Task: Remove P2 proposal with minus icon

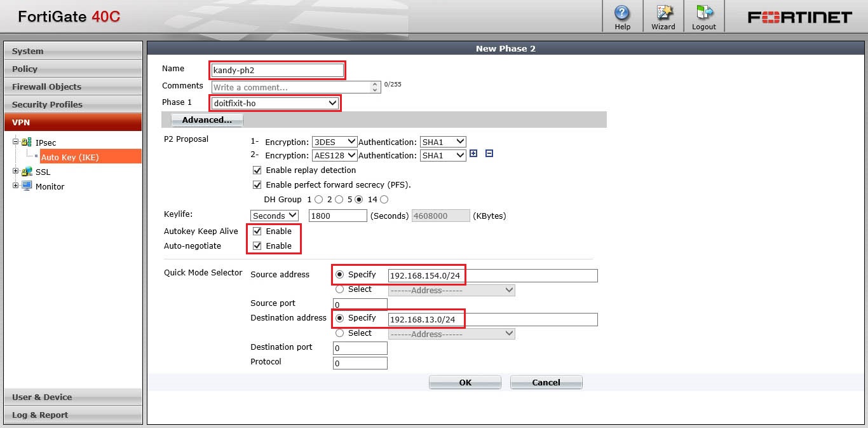Action: click(x=489, y=153)
